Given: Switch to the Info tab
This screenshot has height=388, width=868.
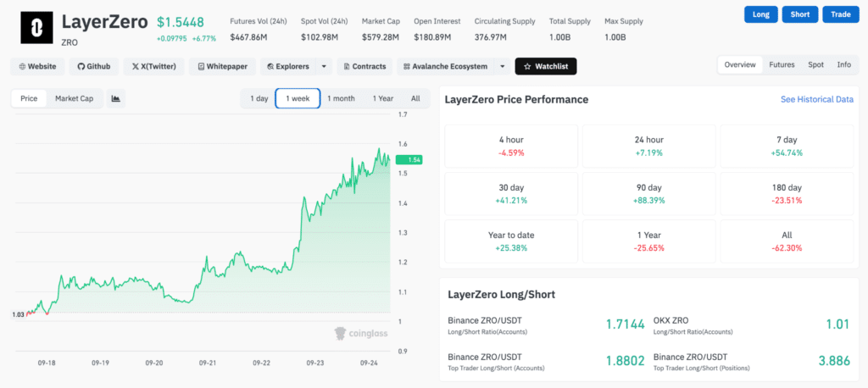Looking at the screenshot, I should 843,64.
